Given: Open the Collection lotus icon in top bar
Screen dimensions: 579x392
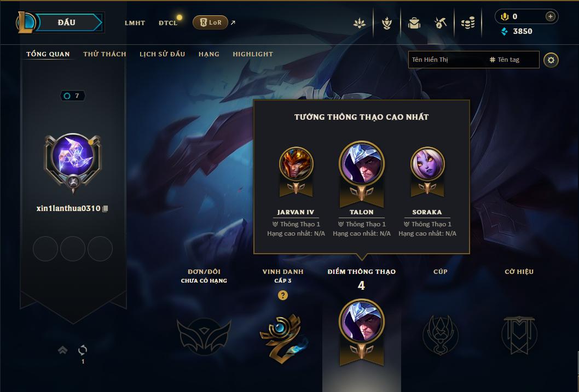Looking at the screenshot, I should tap(360, 23).
